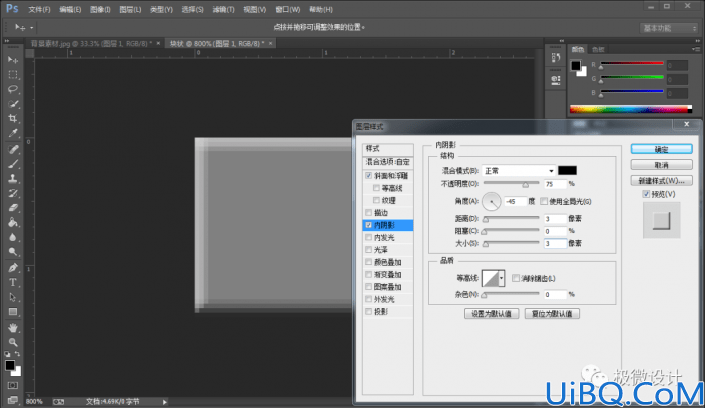This screenshot has height=408, width=705.
Task: Select the Clone Stamp tool
Action: click(x=13, y=179)
